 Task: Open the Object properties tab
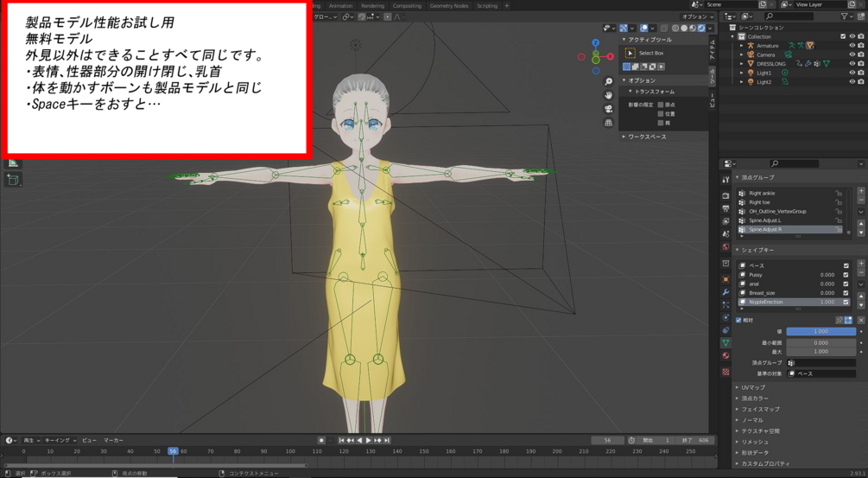pyautogui.click(x=725, y=279)
